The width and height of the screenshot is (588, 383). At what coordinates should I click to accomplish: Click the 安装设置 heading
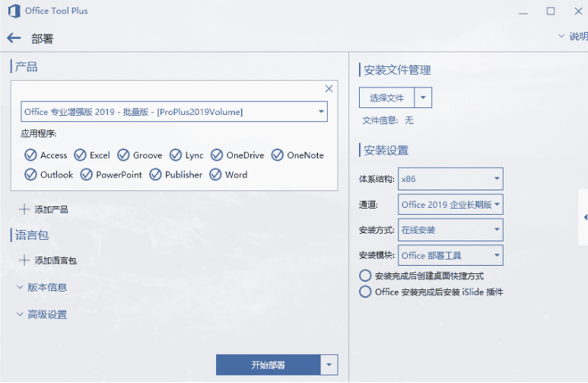point(386,150)
